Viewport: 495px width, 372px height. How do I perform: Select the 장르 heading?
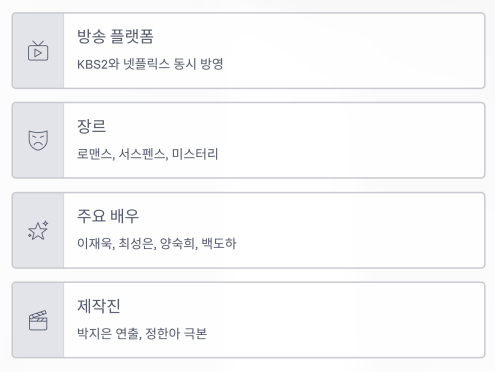point(92,126)
